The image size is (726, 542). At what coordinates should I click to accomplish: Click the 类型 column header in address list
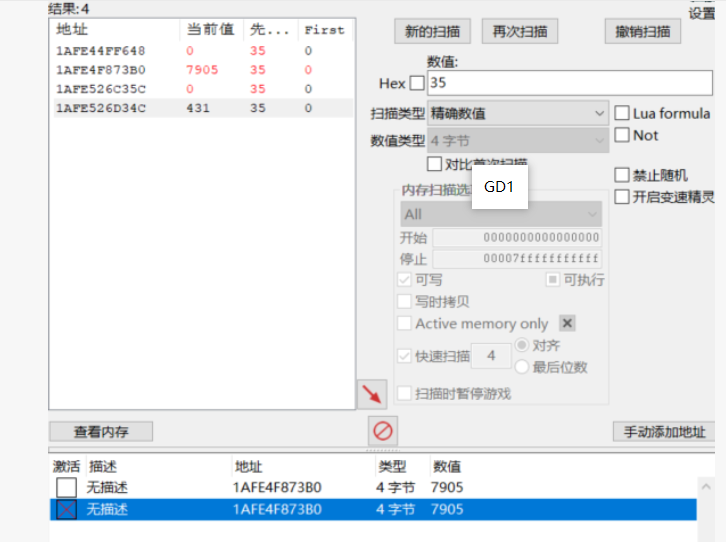pyautogui.click(x=392, y=466)
